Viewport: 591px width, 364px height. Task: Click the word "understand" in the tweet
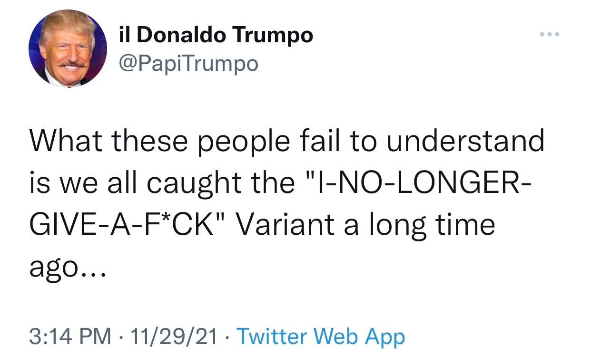tap(465, 141)
